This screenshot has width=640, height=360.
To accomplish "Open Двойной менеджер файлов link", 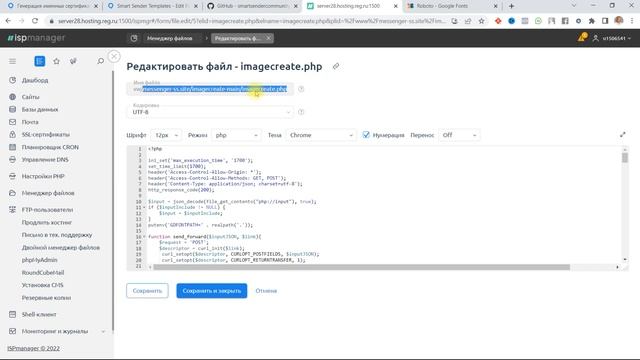I will click(x=60, y=248).
